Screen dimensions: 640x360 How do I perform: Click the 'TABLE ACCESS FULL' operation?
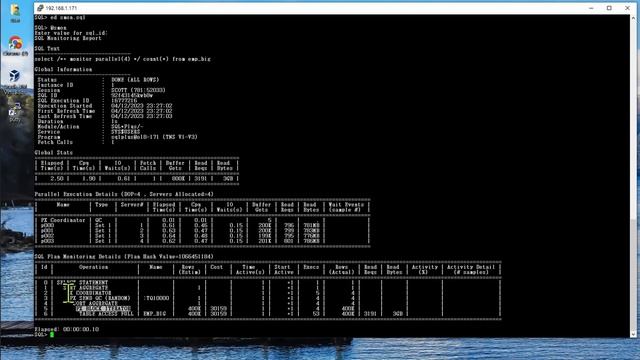tap(106, 314)
